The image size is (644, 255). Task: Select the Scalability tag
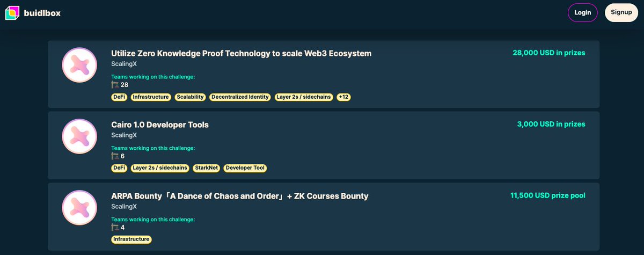tap(190, 97)
